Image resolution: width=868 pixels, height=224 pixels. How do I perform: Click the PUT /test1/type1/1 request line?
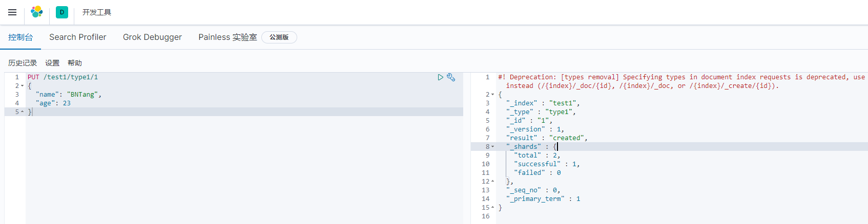click(x=63, y=77)
